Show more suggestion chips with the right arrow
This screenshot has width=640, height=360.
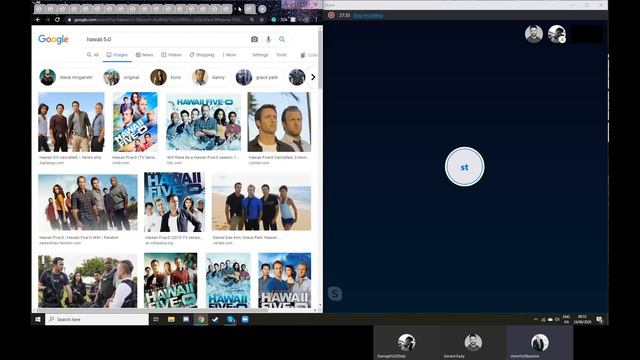(313, 77)
